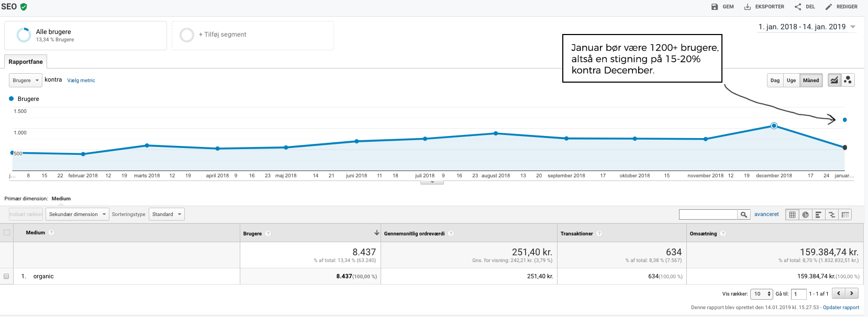868x317 pixels.
Task: Click the line chart view icon
Action: [x=834, y=80]
